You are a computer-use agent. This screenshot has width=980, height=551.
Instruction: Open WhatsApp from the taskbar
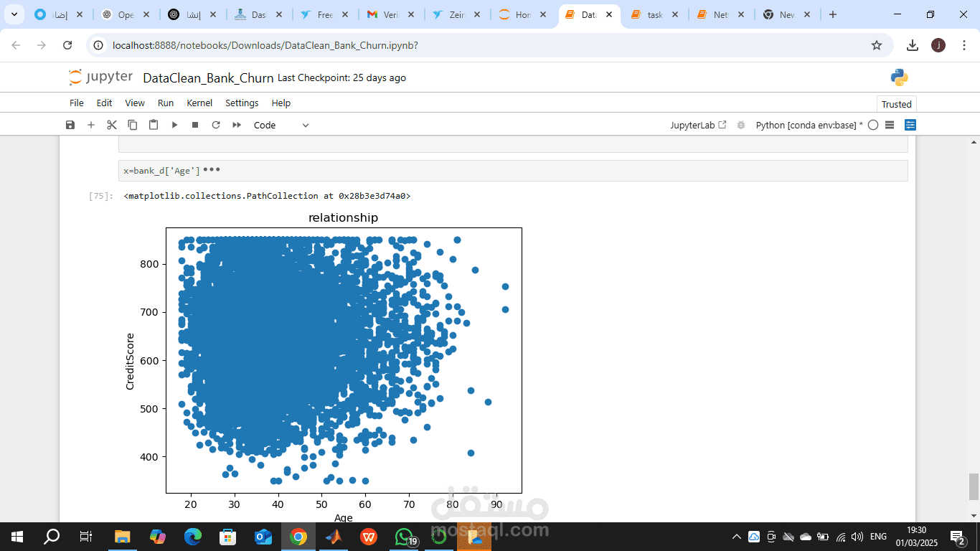pos(404,537)
